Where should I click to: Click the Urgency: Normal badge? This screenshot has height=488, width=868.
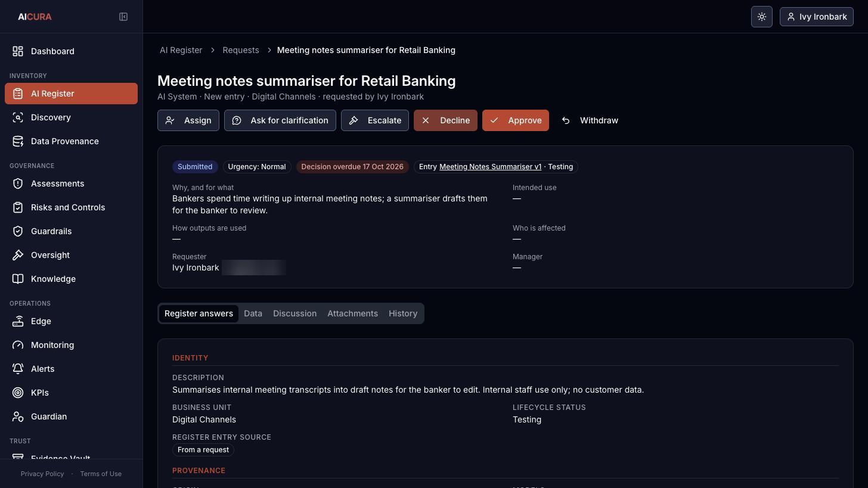click(257, 167)
